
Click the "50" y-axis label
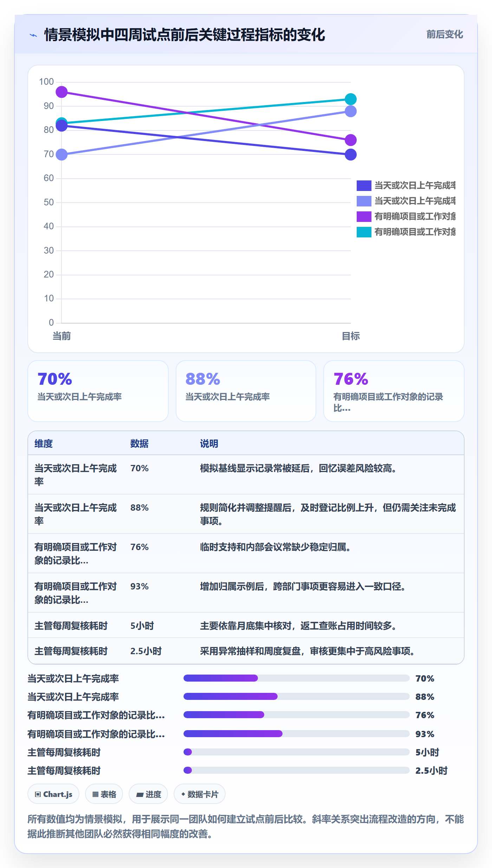(49, 202)
